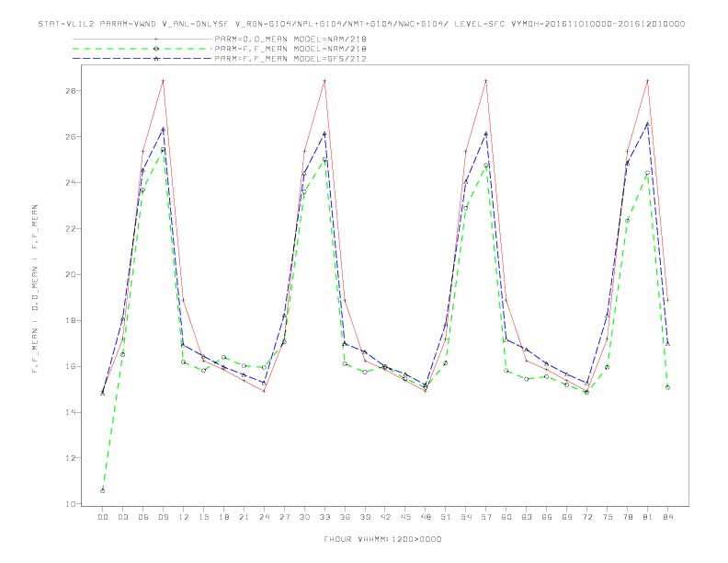Click x-axis tick label 18
Viewport: 728px width, 563px height.
point(223,517)
